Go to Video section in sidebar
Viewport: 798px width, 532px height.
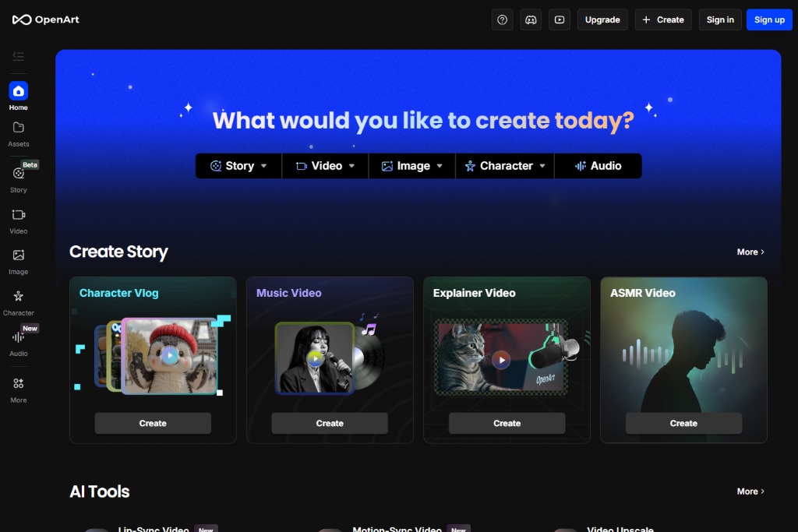18,220
